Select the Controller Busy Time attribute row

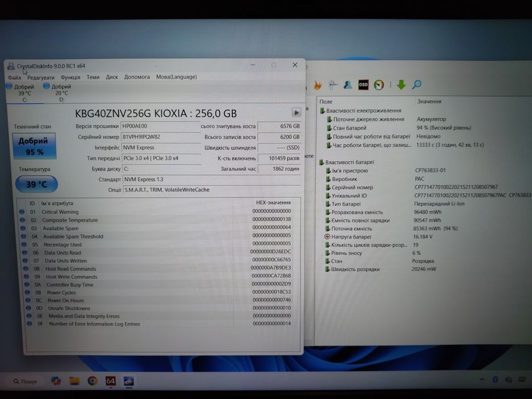point(157,284)
